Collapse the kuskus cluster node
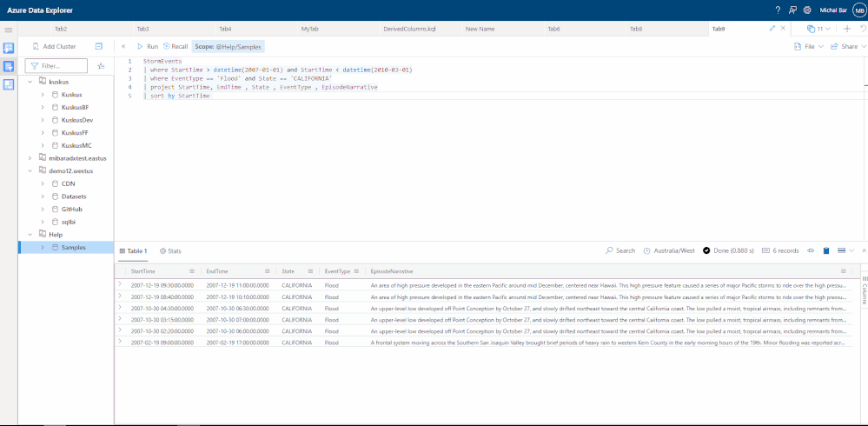This screenshot has width=868, height=426. [30, 82]
